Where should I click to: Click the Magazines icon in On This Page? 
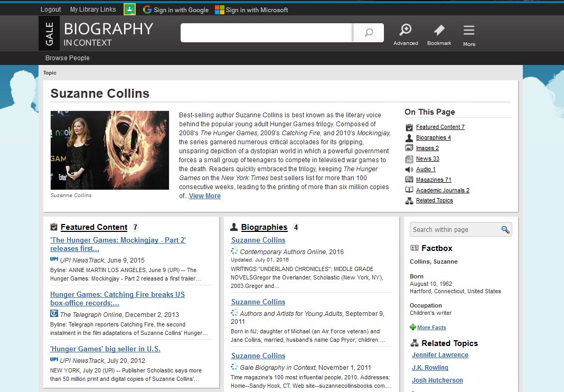409,180
